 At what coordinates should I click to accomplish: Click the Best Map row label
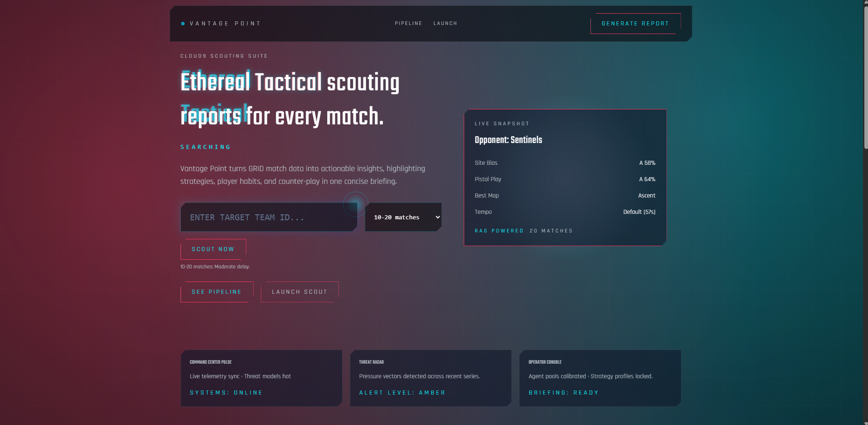click(x=486, y=196)
